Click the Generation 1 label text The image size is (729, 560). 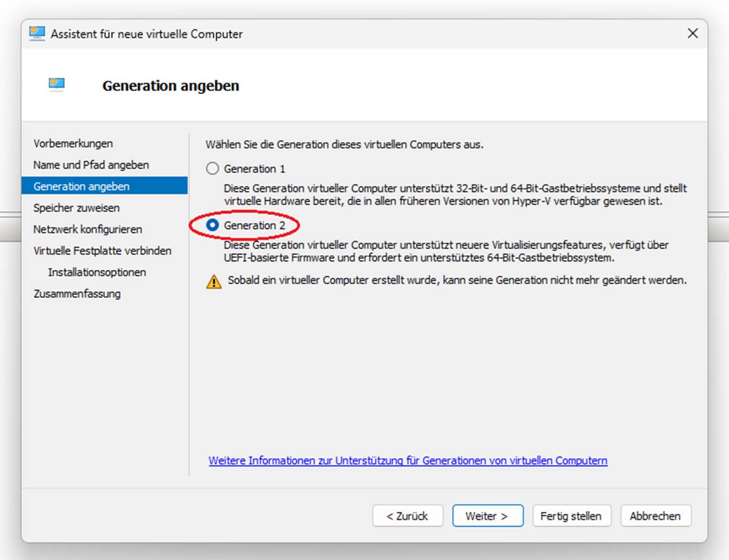pyautogui.click(x=254, y=169)
